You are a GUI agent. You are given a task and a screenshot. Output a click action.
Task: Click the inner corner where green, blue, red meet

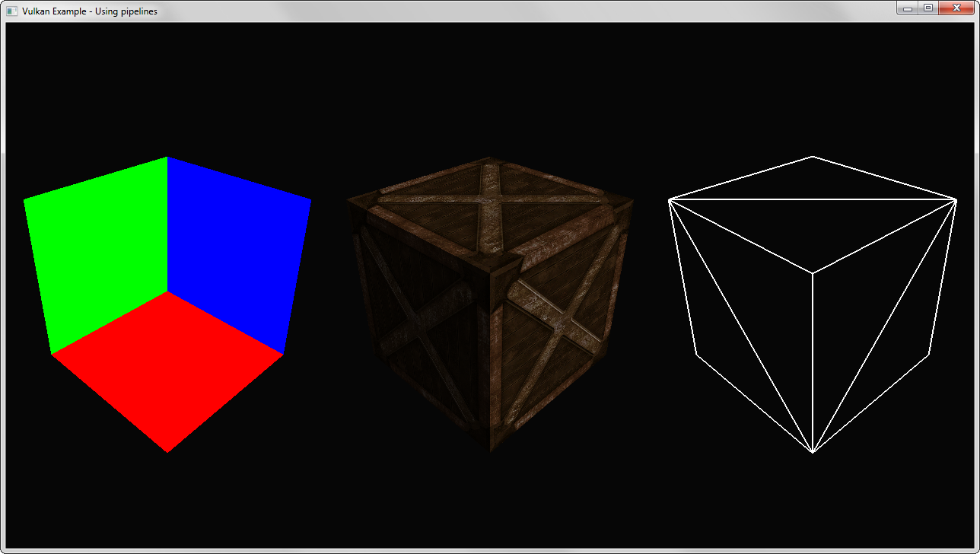point(167,292)
